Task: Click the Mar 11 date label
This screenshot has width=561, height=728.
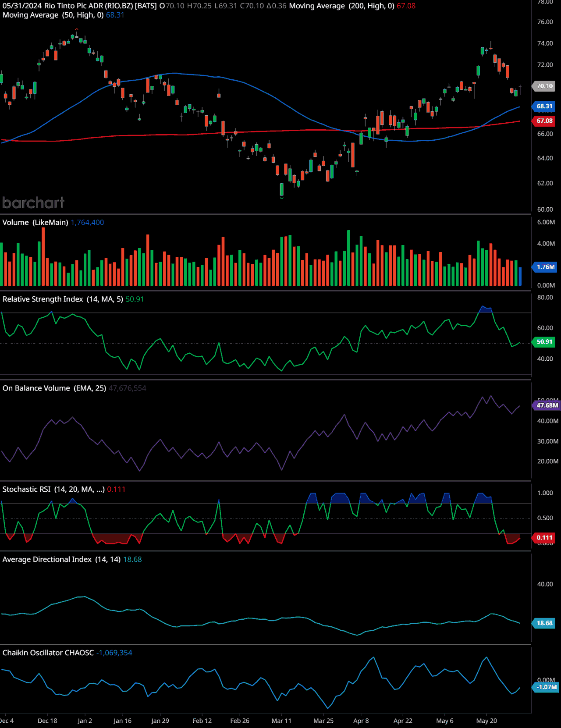Action: pos(281,721)
